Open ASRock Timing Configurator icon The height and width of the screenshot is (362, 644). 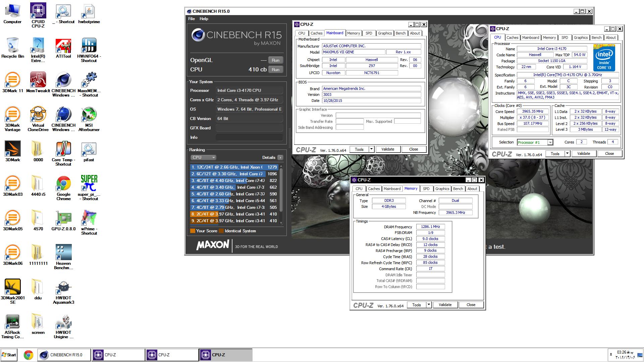12,326
